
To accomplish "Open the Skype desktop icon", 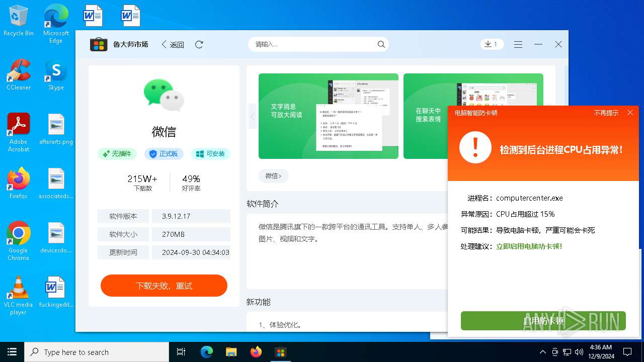I will (56, 75).
